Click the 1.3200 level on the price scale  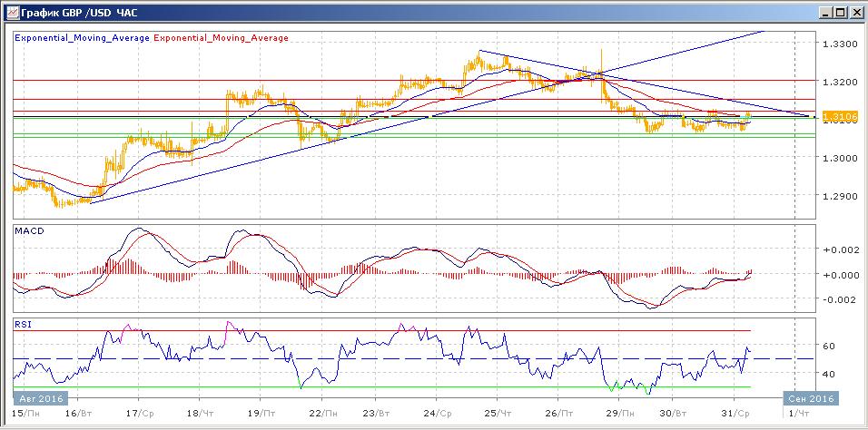[838, 82]
